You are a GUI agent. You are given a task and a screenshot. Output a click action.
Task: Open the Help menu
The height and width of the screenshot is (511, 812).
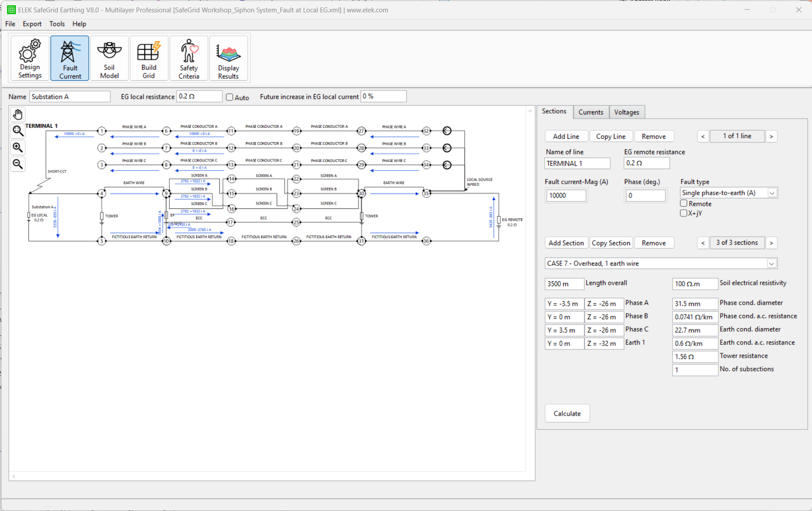79,24
